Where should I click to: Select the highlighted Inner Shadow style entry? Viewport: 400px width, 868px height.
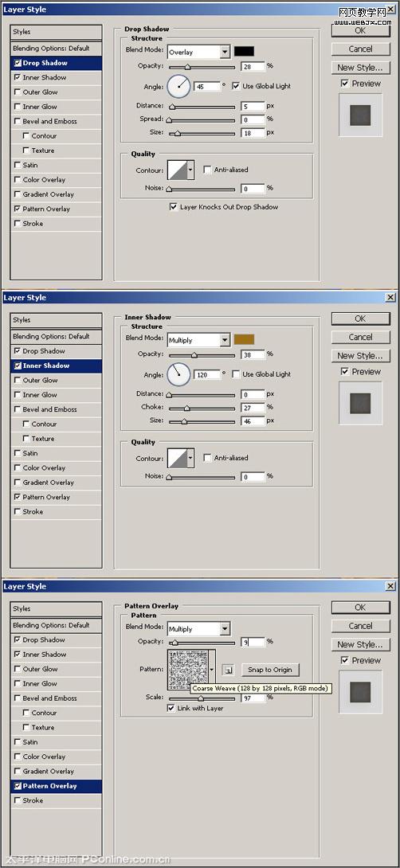(x=56, y=366)
